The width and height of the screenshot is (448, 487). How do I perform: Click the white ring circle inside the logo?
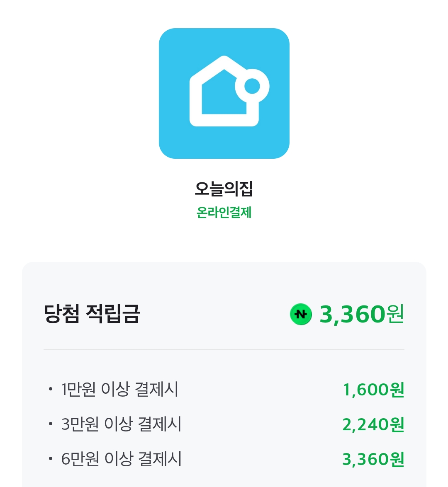(252, 86)
